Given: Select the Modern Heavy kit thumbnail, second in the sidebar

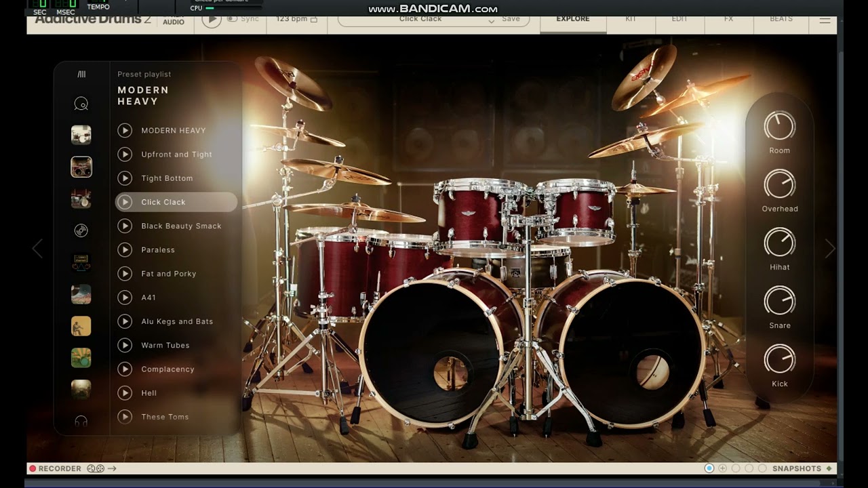Looking at the screenshot, I should 81,167.
